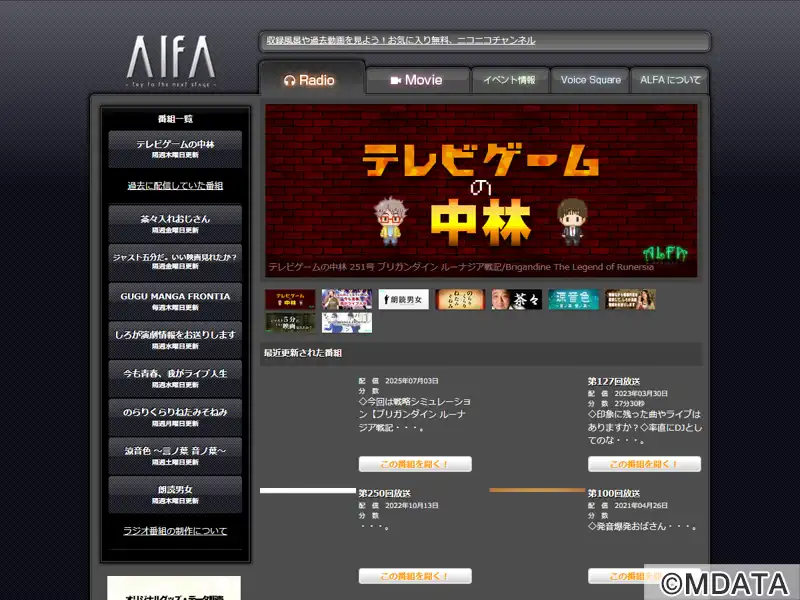800x600 pixels.
Task: Click the banner caption mentioning 251号 ブリガンダイン
Action: click(x=461, y=267)
